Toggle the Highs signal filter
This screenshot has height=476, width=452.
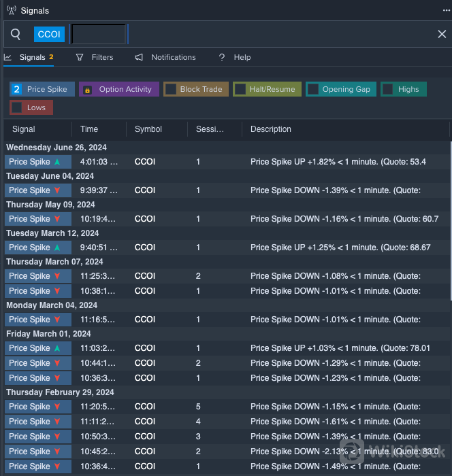388,89
